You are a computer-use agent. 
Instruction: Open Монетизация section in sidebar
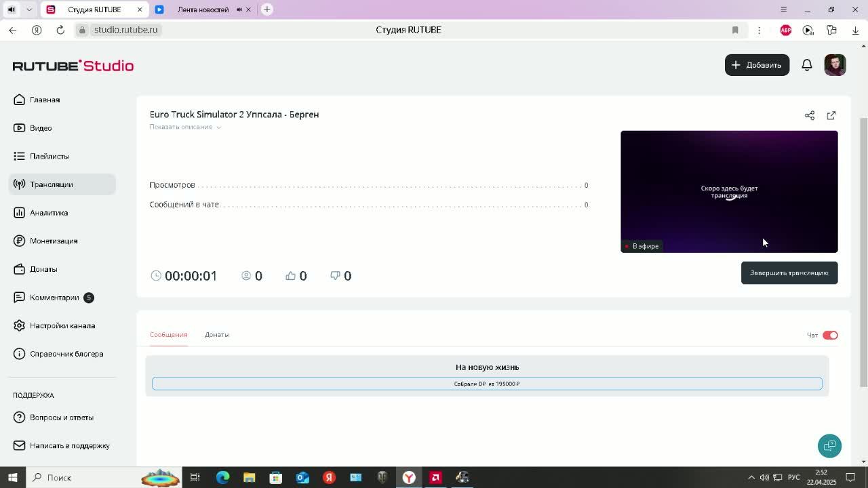pos(53,241)
